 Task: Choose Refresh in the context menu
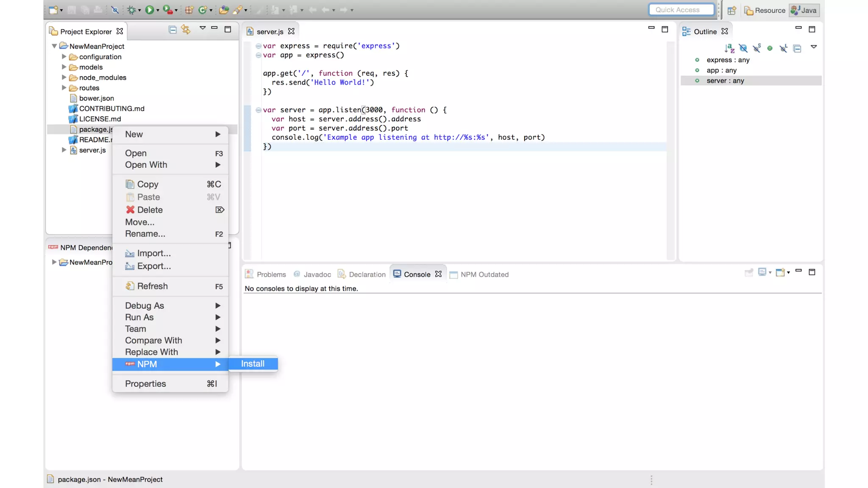pyautogui.click(x=152, y=286)
